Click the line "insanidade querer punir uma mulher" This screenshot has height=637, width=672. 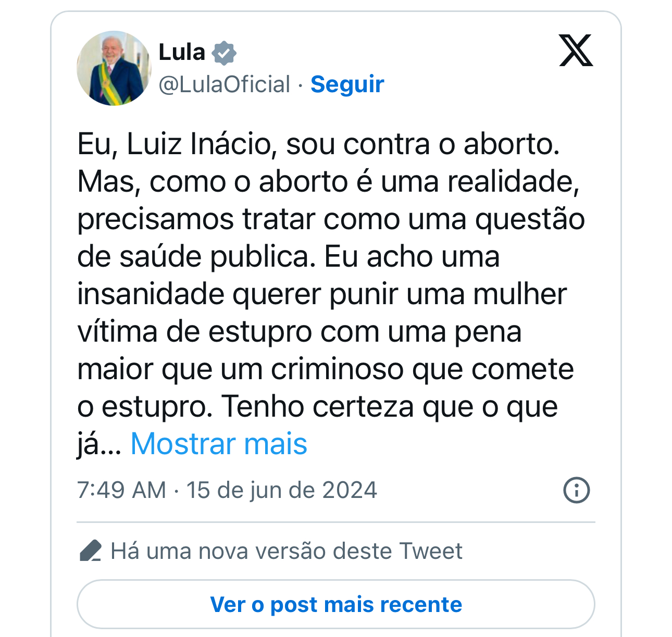point(321,294)
